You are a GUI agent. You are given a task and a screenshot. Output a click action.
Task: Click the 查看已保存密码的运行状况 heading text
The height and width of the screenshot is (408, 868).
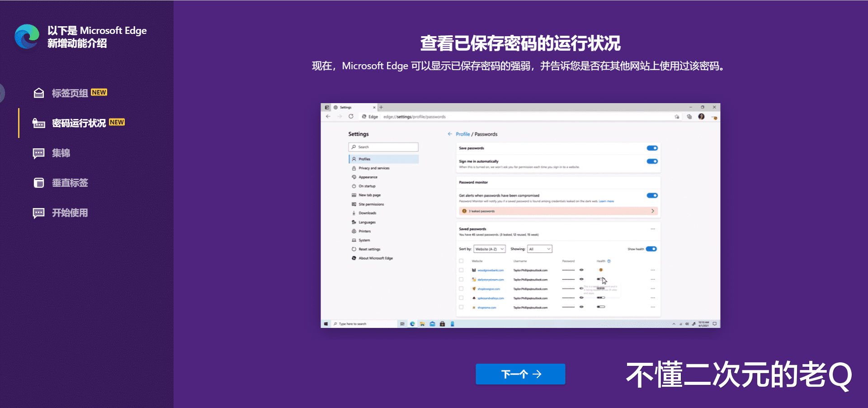click(520, 43)
